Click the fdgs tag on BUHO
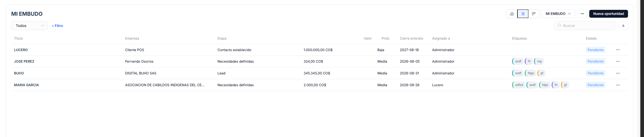644x137 pixels. point(530,73)
